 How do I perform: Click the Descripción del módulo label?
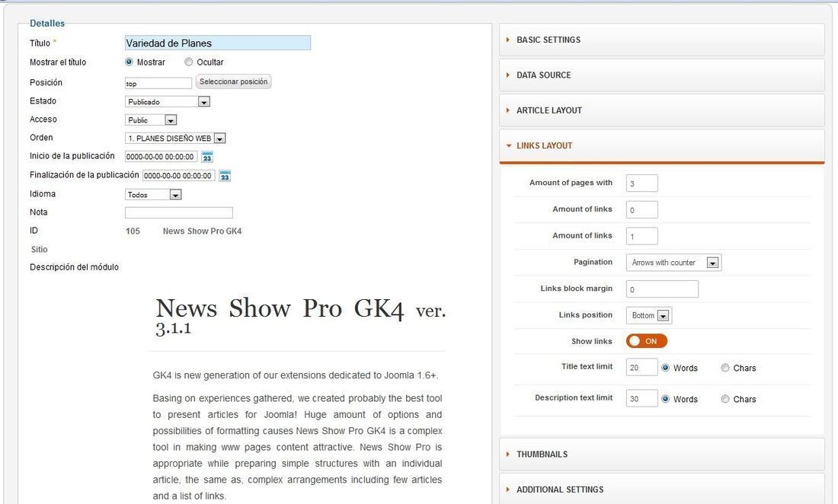[x=75, y=267]
